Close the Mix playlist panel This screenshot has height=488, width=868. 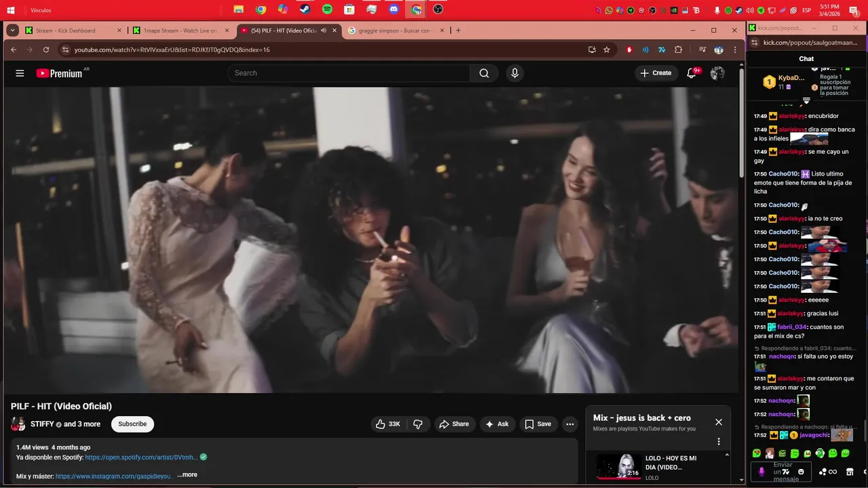point(719,422)
